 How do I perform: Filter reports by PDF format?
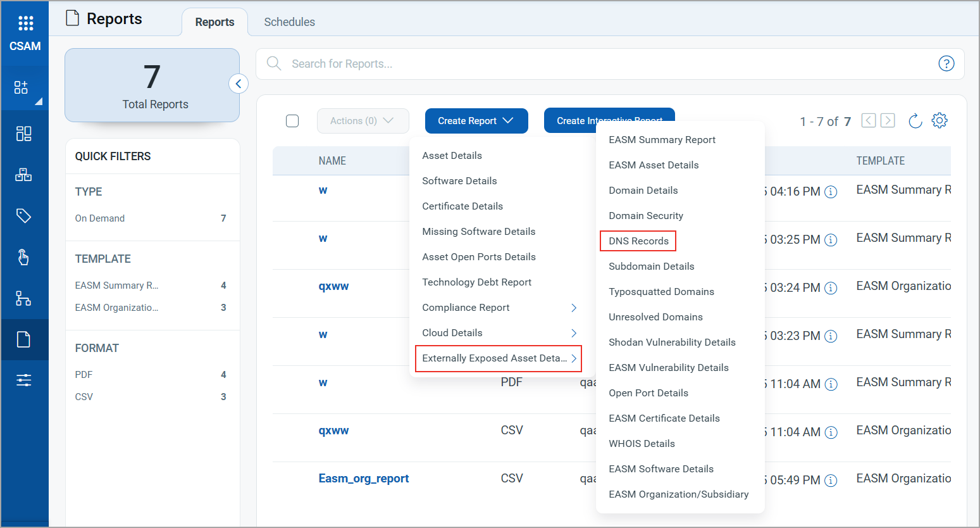click(84, 375)
